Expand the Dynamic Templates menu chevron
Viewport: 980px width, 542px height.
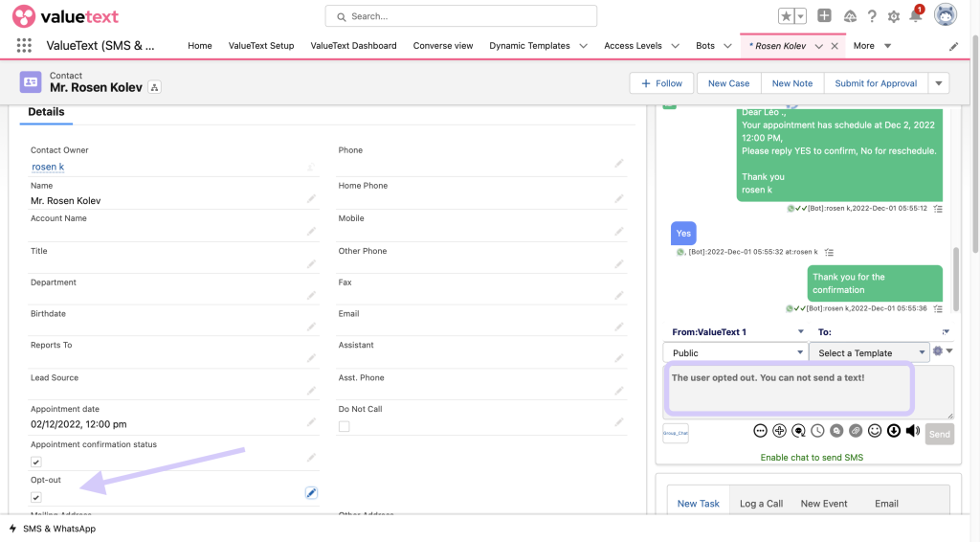coord(583,46)
